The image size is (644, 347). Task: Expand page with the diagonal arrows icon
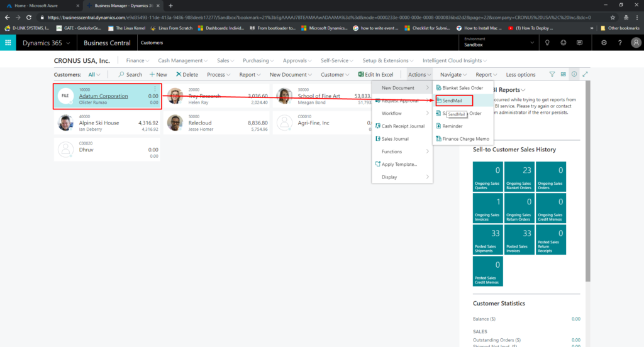click(x=586, y=74)
